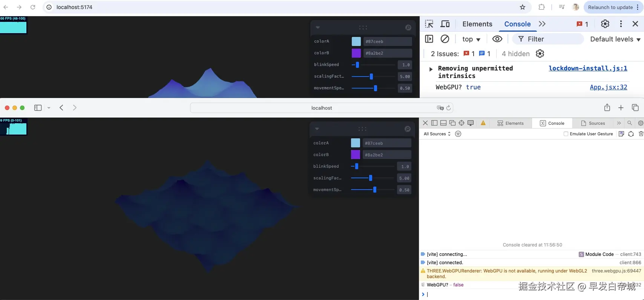This screenshot has height=300, width=644.
Task: Show more Chrome DevTools tabs
Action: [542, 24]
